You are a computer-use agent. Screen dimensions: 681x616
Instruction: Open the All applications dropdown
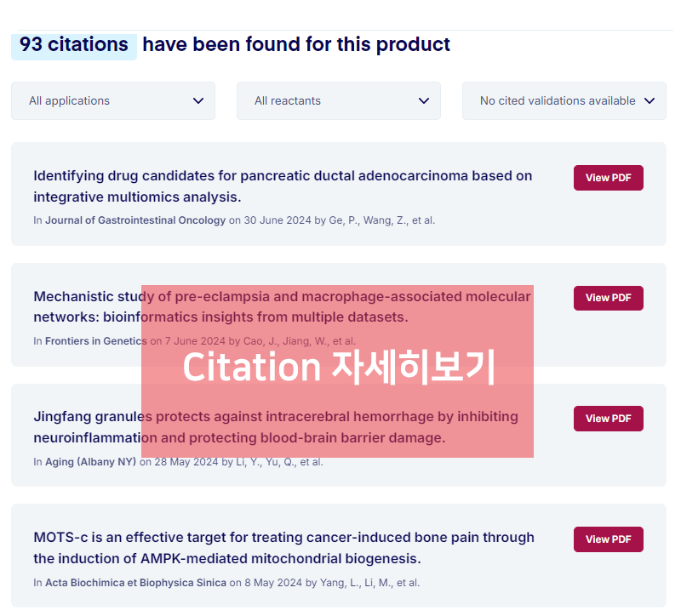113,100
